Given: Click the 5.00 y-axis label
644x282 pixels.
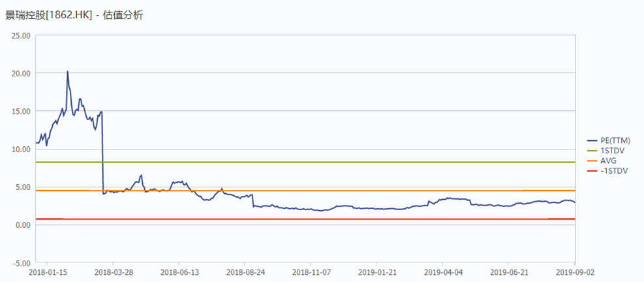Looking at the screenshot, I should coord(24,187).
